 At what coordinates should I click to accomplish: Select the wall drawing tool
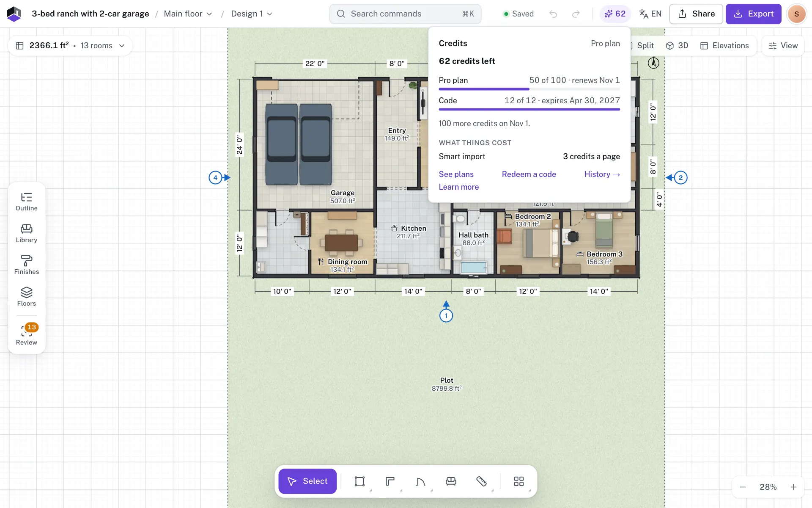pyautogui.click(x=390, y=481)
